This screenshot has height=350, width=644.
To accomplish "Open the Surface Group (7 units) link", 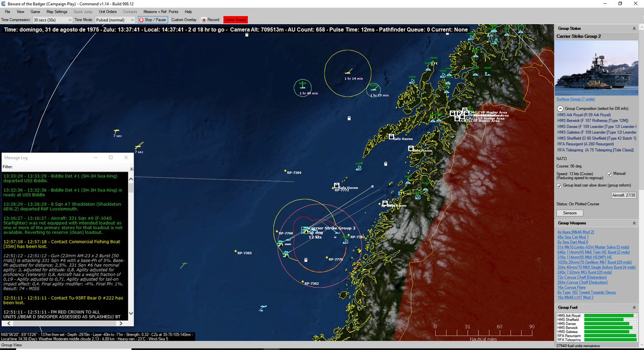I will click(x=575, y=99).
